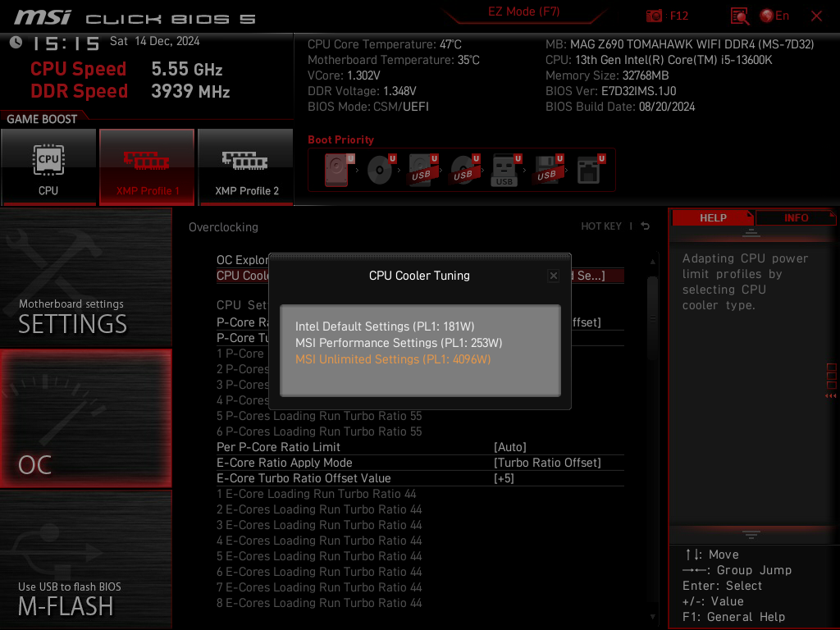This screenshot has width=840, height=630.
Task: Select the USB key boot device
Action: 506,170
